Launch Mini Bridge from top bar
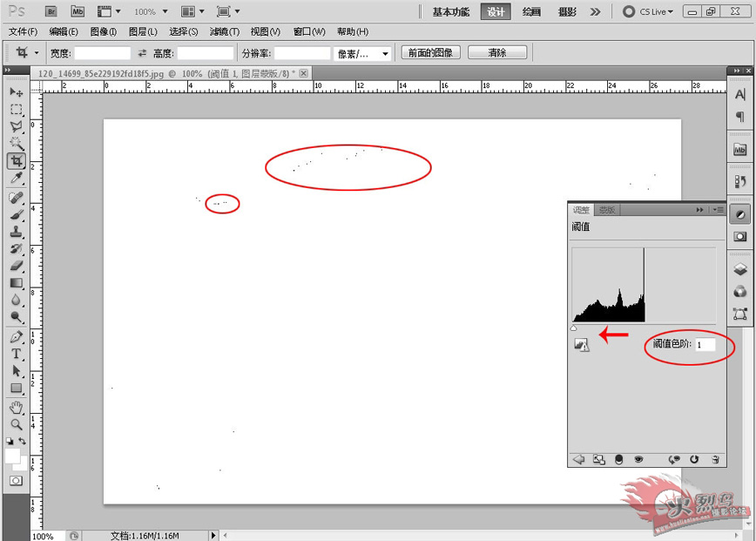Image resolution: width=756 pixels, height=541 pixels. coord(78,11)
